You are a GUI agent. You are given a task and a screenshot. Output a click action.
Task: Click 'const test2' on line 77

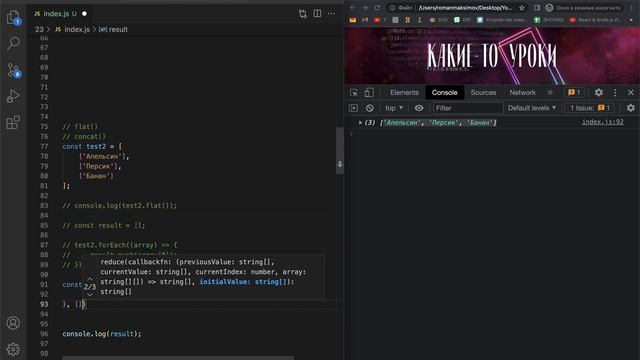coord(84,146)
